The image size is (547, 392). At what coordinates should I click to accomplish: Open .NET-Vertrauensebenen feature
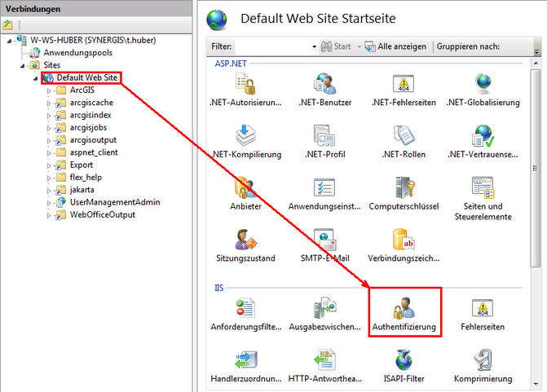pos(483,142)
